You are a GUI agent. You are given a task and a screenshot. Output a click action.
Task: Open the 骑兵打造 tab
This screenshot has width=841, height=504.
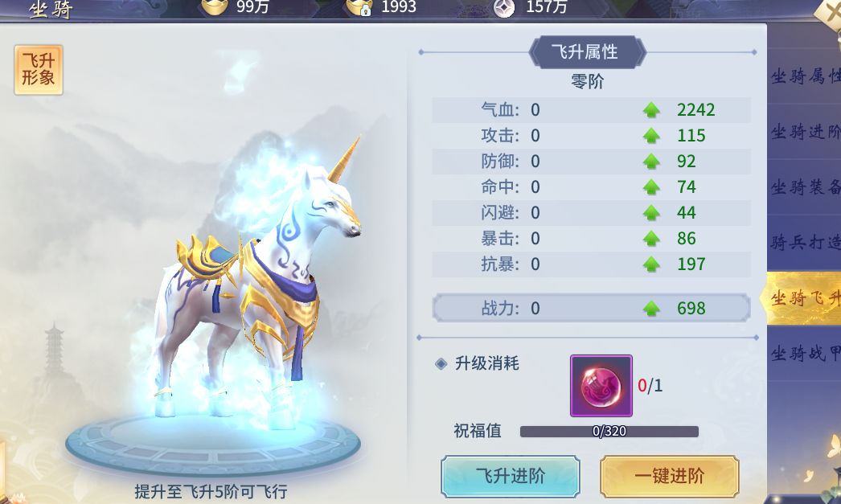(x=804, y=242)
